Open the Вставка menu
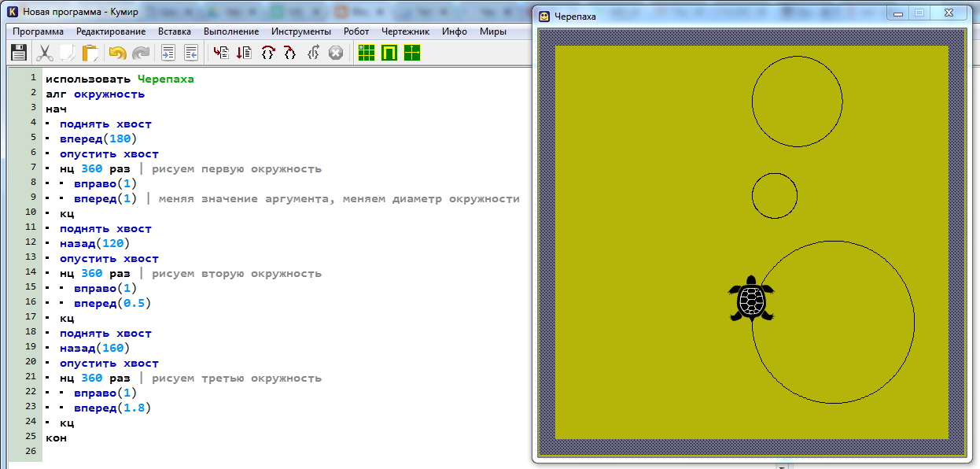The width and height of the screenshot is (980, 469). tap(175, 31)
